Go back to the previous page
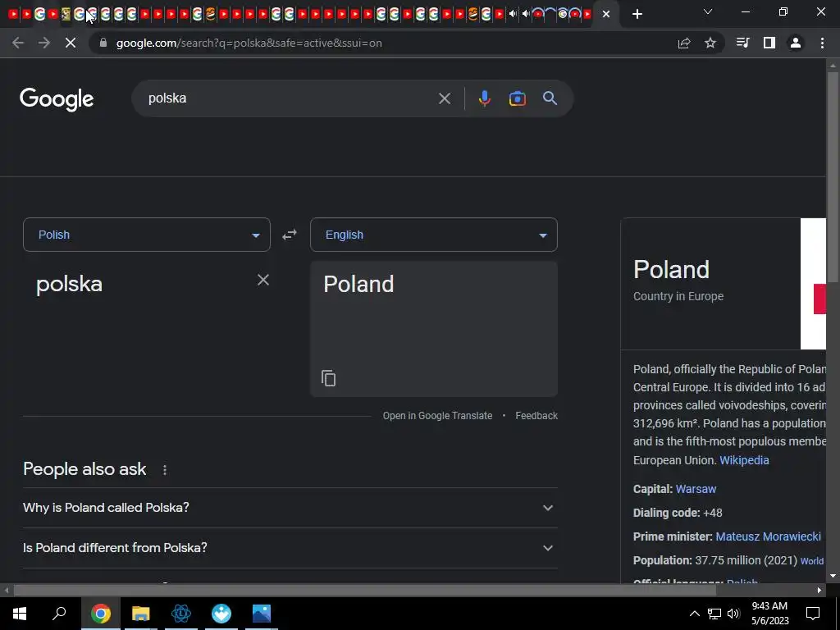 (x=18, y=43)
